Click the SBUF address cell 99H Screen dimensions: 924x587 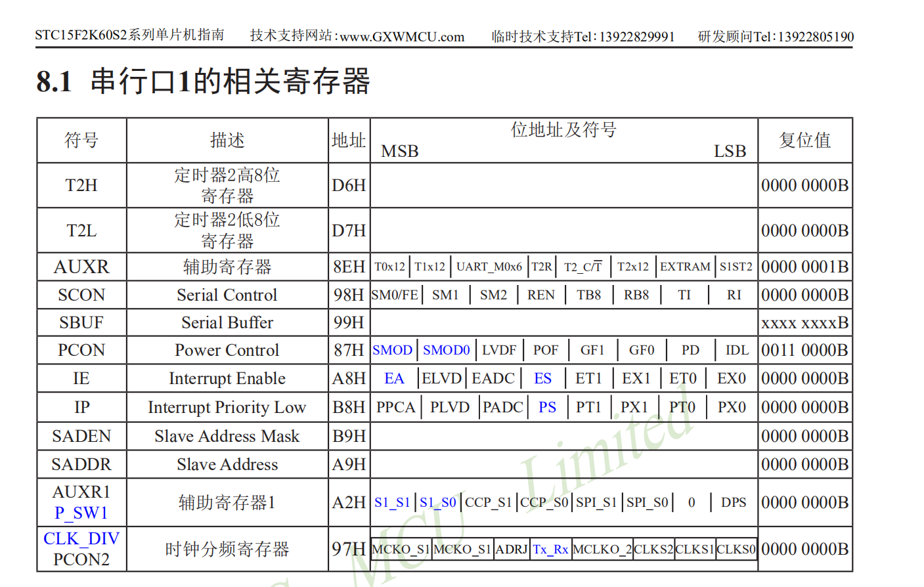[349, 322]
